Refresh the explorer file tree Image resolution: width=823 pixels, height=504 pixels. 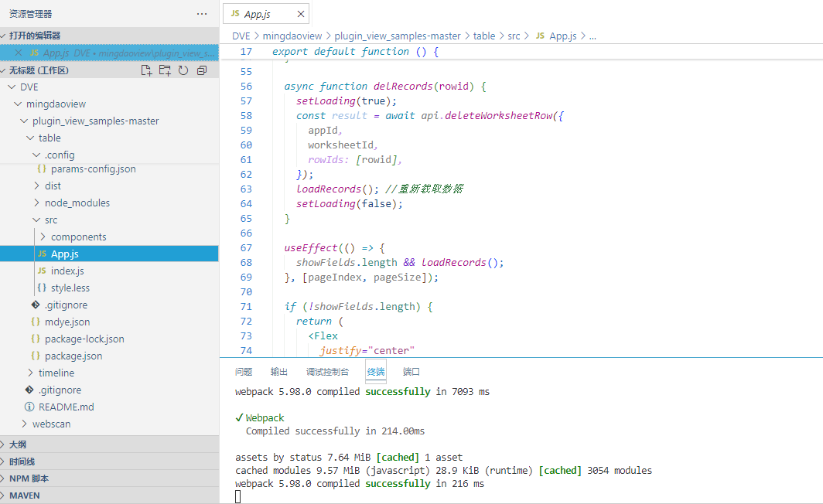point(183,70)
